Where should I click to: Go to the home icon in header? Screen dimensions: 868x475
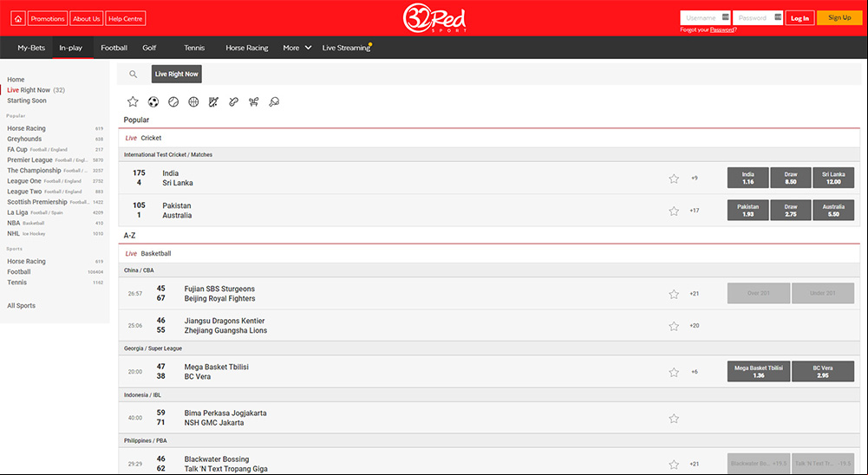click(x=18, y=18)
